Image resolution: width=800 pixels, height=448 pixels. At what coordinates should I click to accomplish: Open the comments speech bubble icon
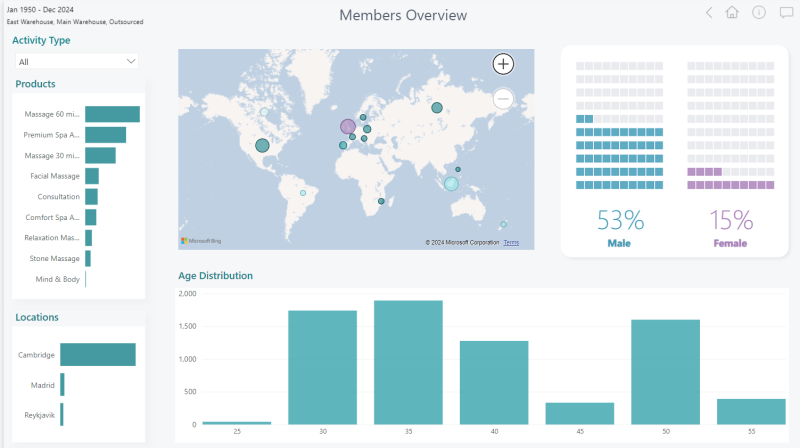click(786, 13)
